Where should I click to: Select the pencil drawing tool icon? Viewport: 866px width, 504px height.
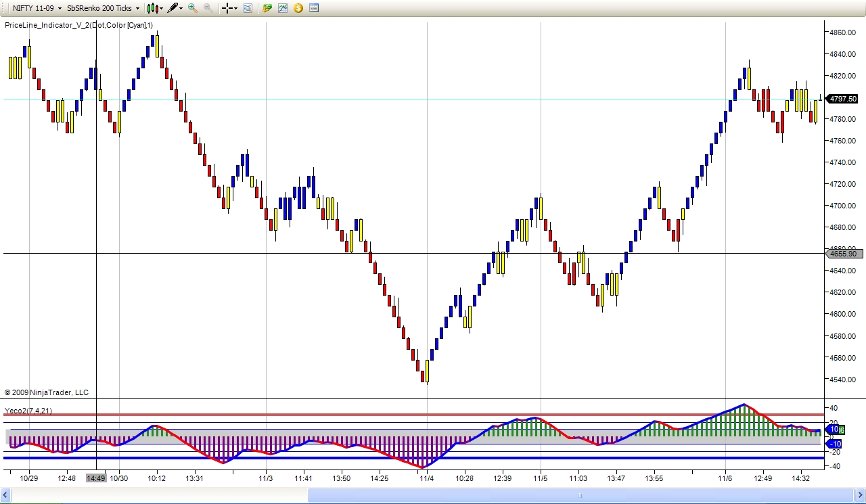point(173,8)
